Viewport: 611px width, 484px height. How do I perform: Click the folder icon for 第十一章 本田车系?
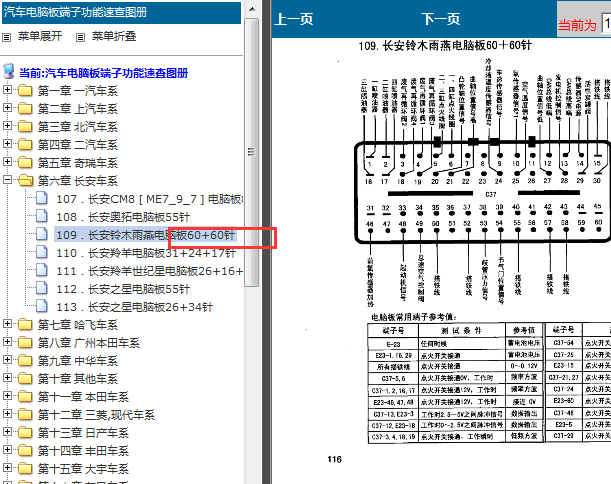tap(25, 397)
